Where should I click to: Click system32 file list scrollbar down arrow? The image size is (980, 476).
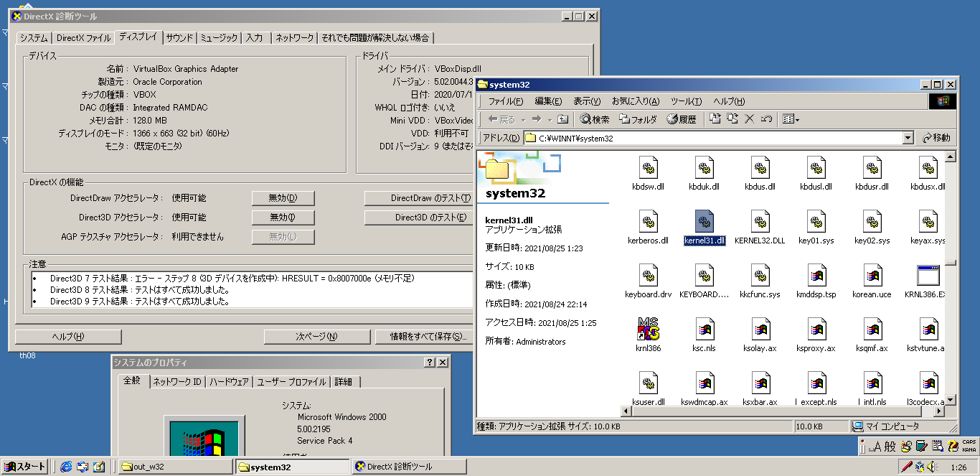tap(951, 400)
